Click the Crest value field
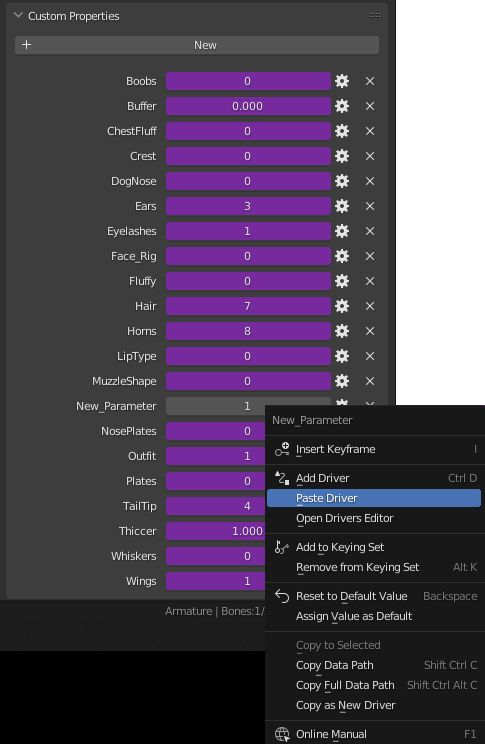485x744 pixels. click(248, 156)
